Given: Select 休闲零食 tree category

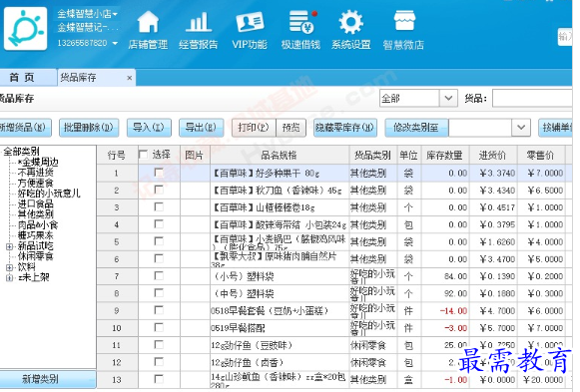Looking at the screenshot, I should (x=36, y=256).
